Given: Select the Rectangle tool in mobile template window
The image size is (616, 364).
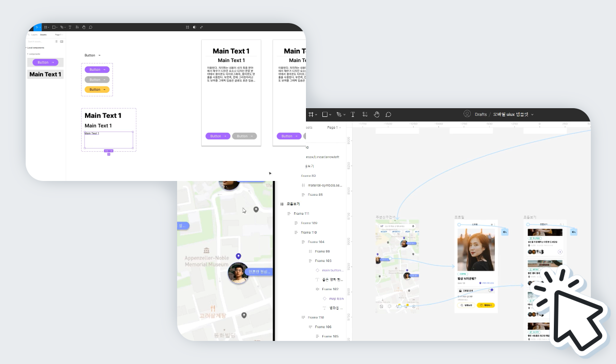Looking at the screenshot, I should pyautogui.click(x=326, y=114).
